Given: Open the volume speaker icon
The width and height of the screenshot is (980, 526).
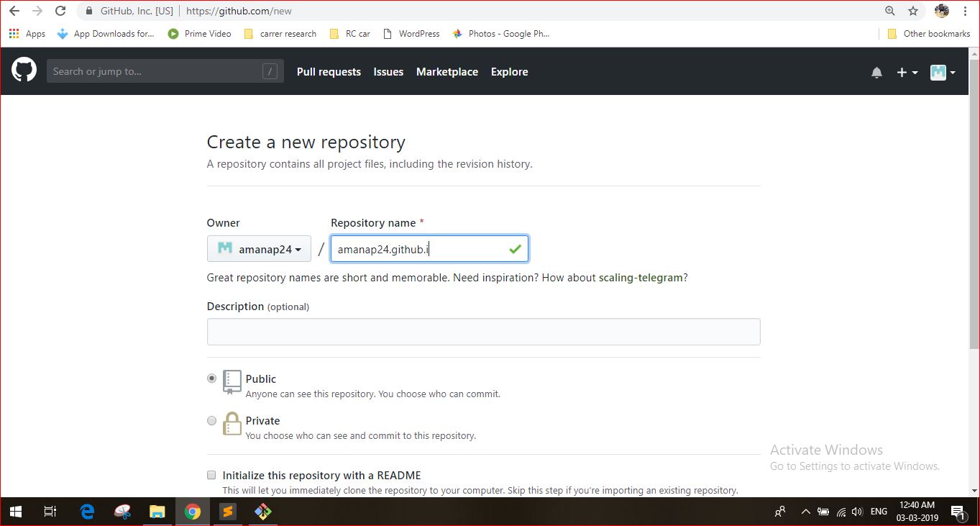Looking at the screenshot, I should tap(857, 512).
